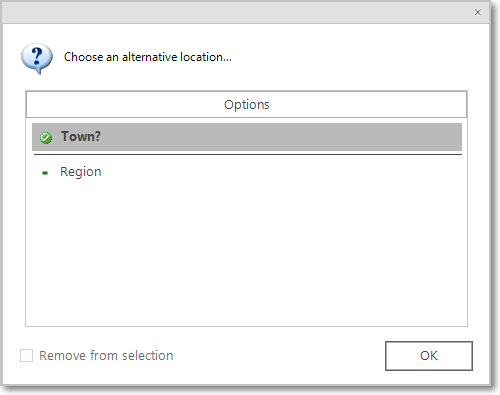This screenshot has width=500, height=395.
Task: Click the green checkmark icon beside Town?
Action: point(46,137)
